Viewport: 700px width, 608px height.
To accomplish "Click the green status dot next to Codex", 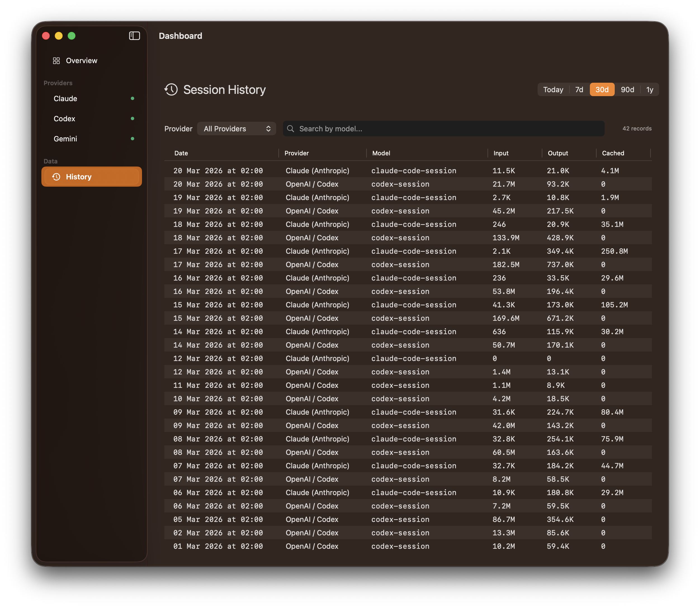I will [133, 118].
